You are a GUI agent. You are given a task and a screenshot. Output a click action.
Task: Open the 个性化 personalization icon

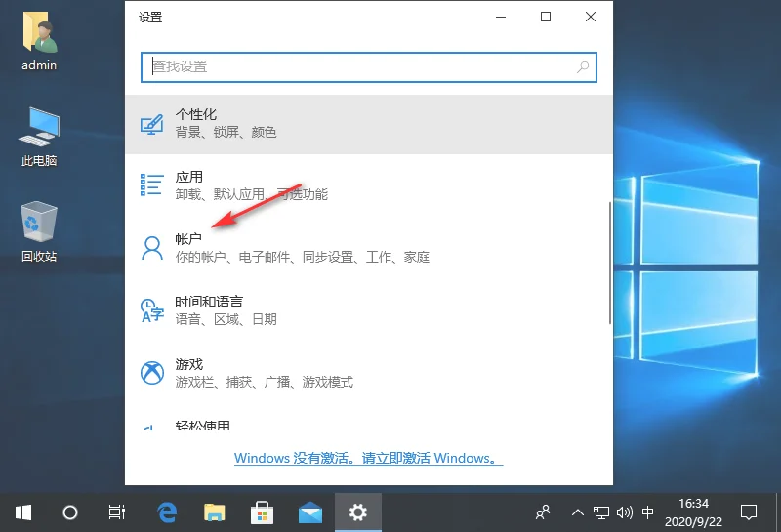pyautogui.click(x=151, y=124)
